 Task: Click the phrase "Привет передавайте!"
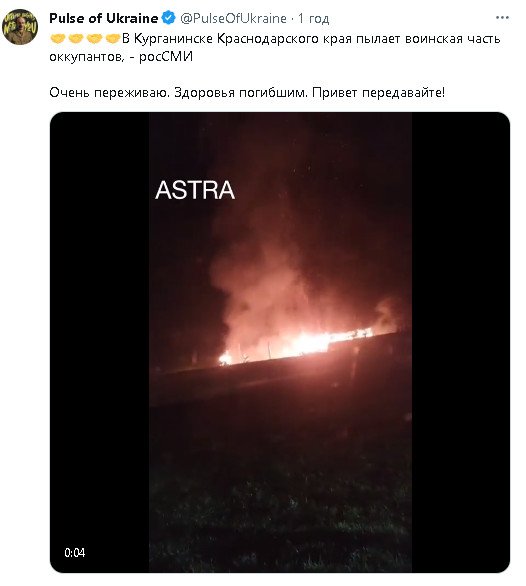(x=378, y=92)
